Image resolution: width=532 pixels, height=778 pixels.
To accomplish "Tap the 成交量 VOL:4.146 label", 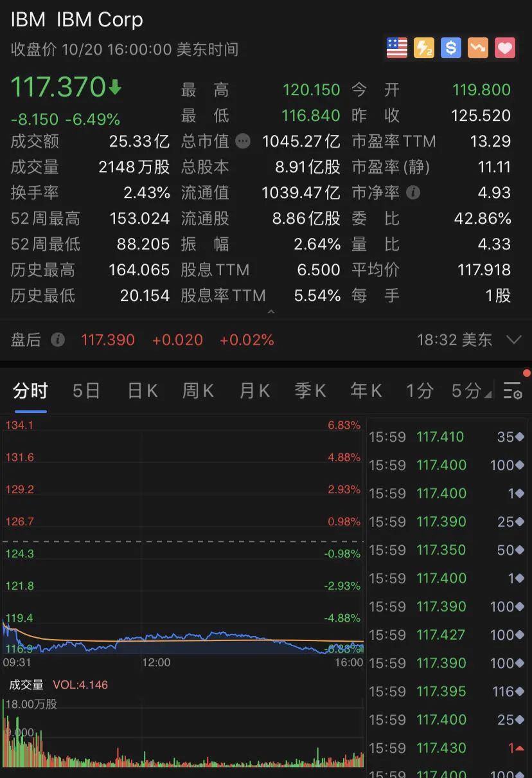I will click(58, 685).
